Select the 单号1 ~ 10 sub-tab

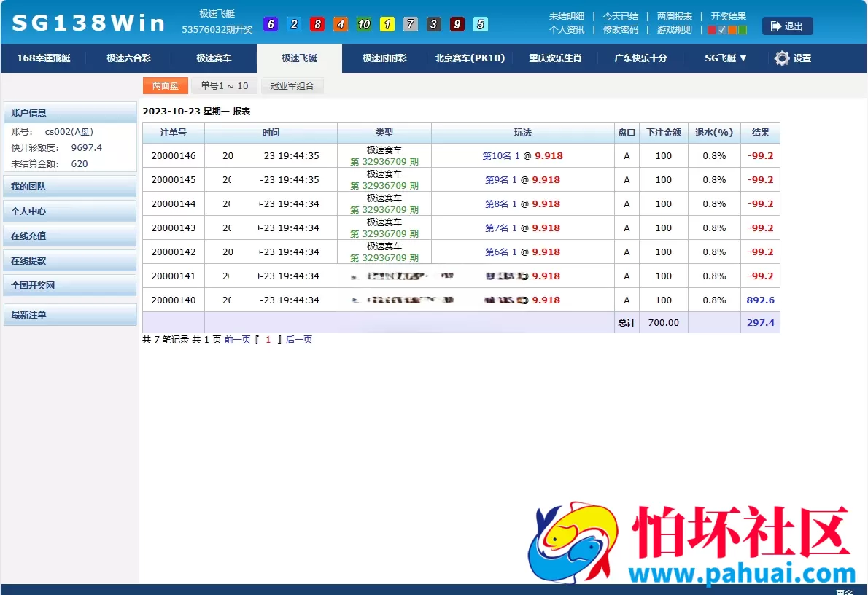pyautogui.click(x=224, y=86)
